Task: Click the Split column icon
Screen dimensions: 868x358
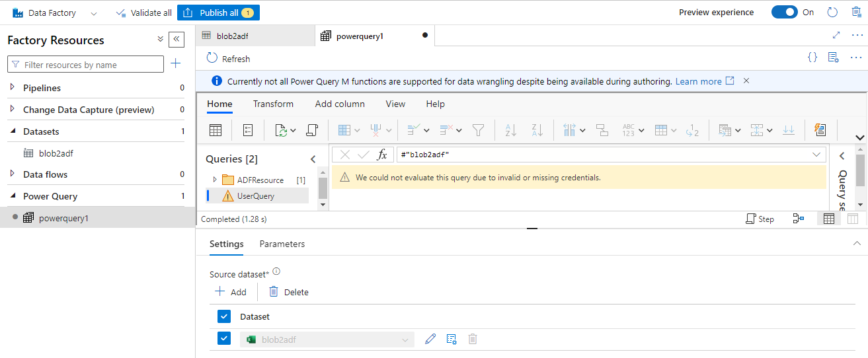Action: click(x=570, y=130)
